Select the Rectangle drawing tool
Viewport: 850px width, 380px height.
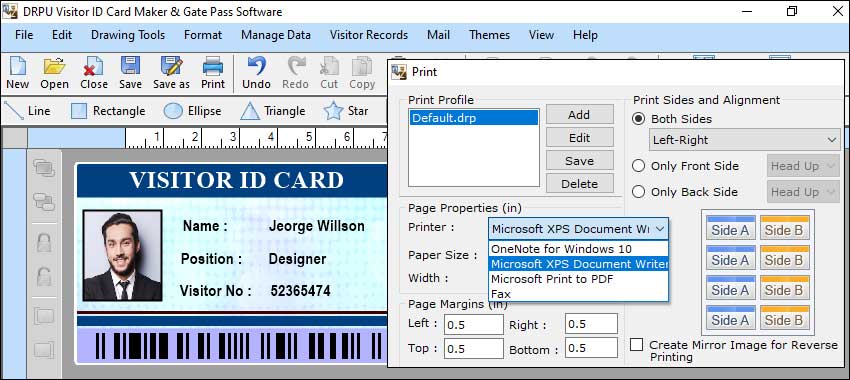108,111
